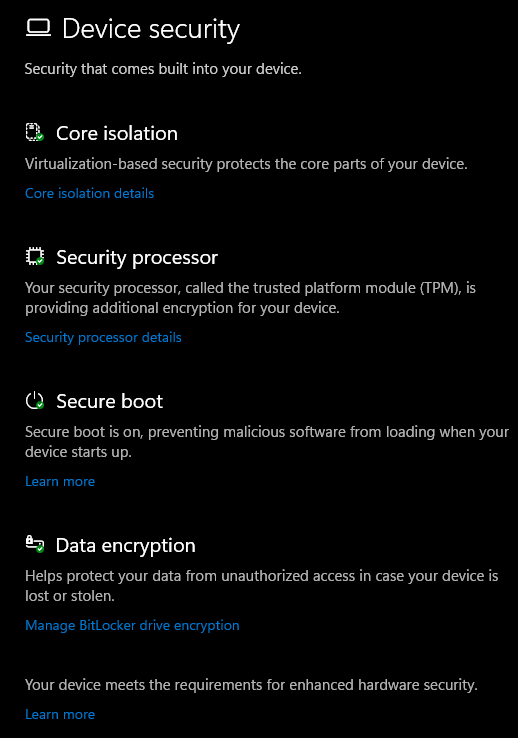Click the Core isolation chip icon
Viewport: 518px width, 738px height.
34,132
